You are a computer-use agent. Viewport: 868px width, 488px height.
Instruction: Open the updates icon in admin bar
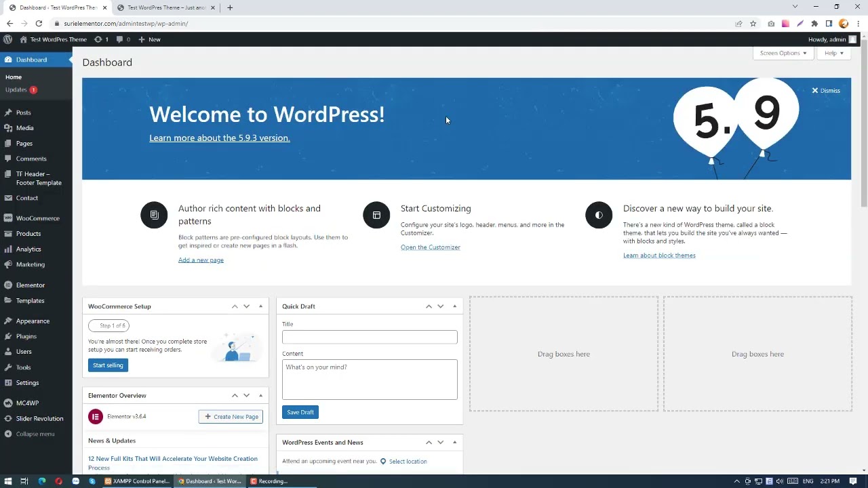click(101, 39)
